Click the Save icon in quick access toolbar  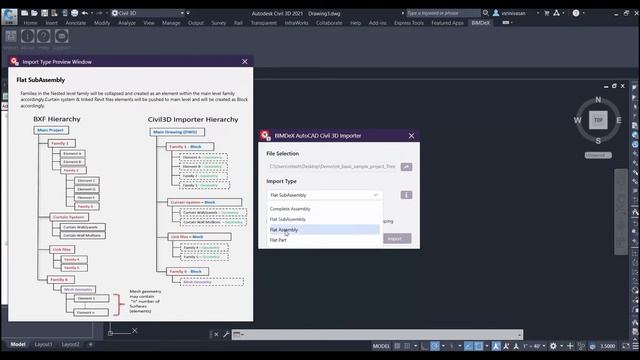pos(44,13)
